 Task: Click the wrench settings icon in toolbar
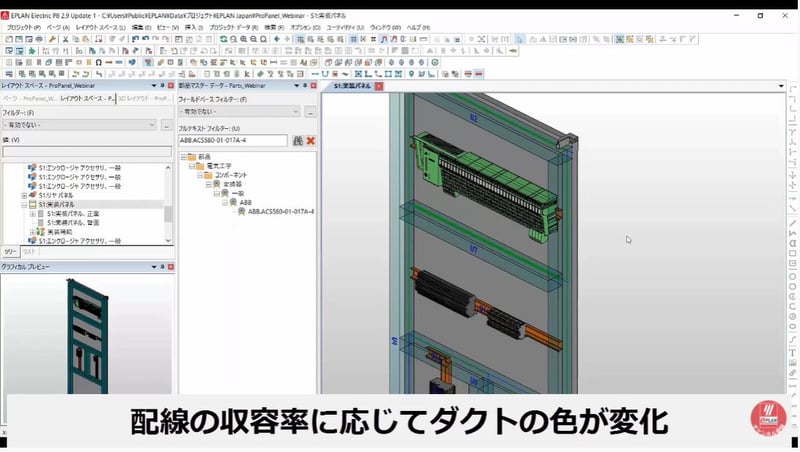point(53,39)
